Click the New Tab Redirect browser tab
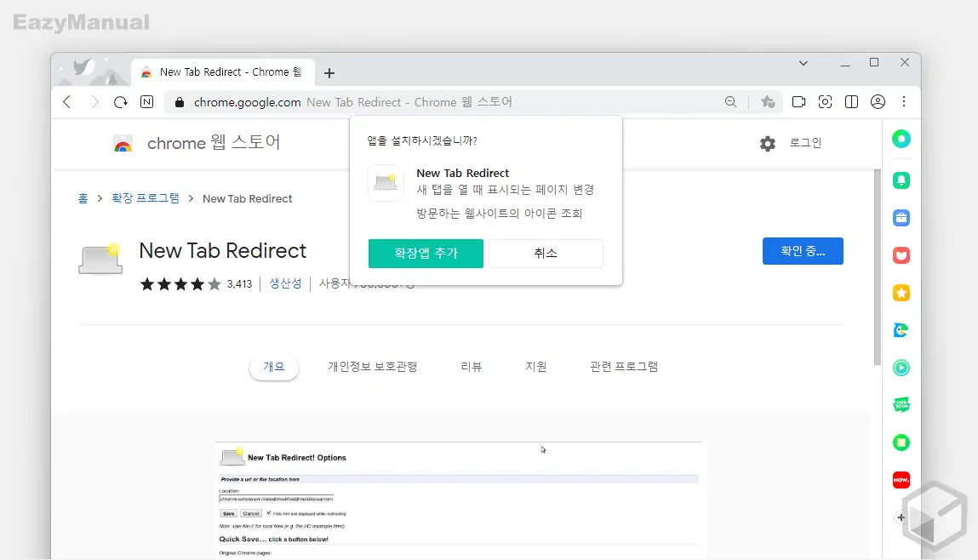This screenshot has height=560, width=978. coord(223,72)
